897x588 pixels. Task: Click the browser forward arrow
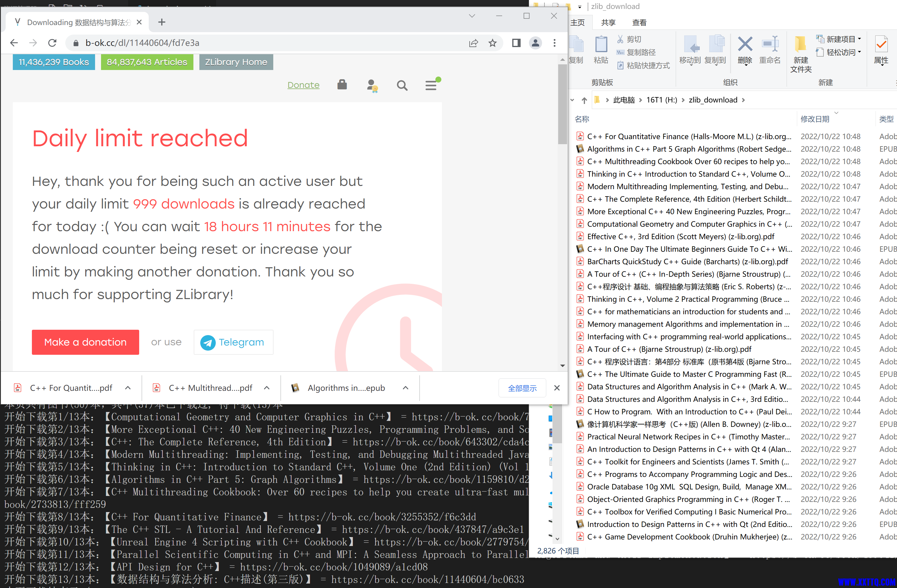pyautogui.click(x=33, y=43)
